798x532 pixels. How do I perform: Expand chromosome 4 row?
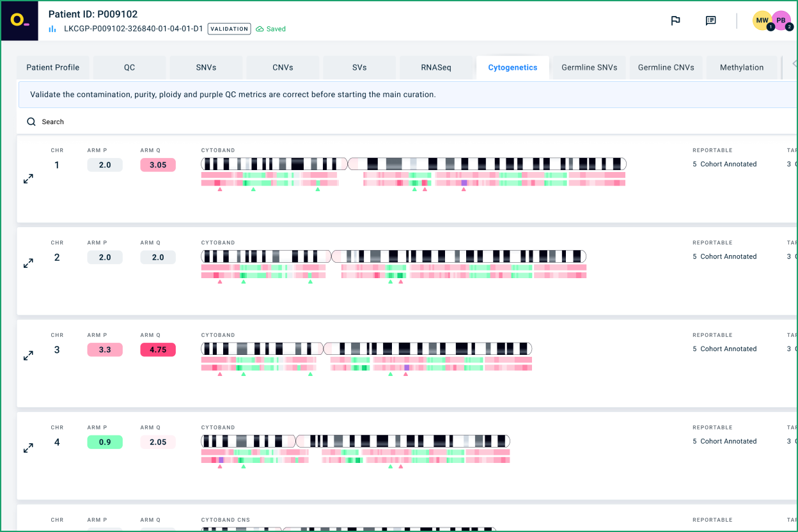[28, 448]
